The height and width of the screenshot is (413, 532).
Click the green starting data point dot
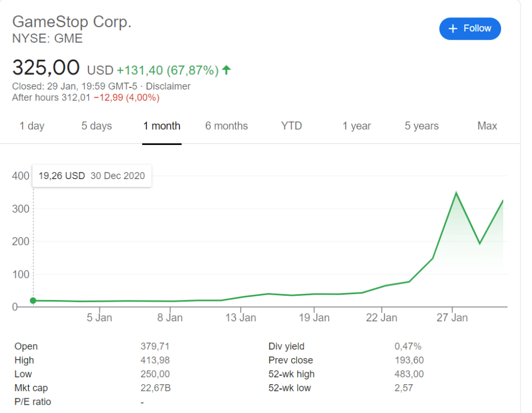point(33,301)
